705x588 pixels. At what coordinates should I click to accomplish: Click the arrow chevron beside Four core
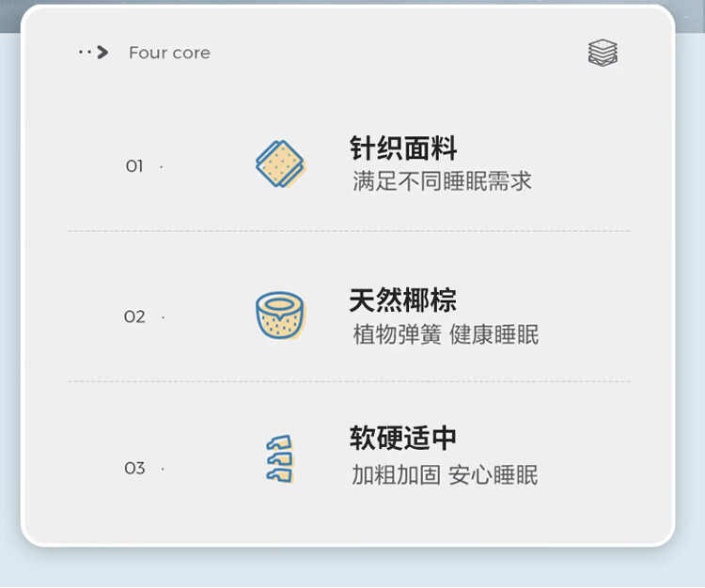[103, 52]
